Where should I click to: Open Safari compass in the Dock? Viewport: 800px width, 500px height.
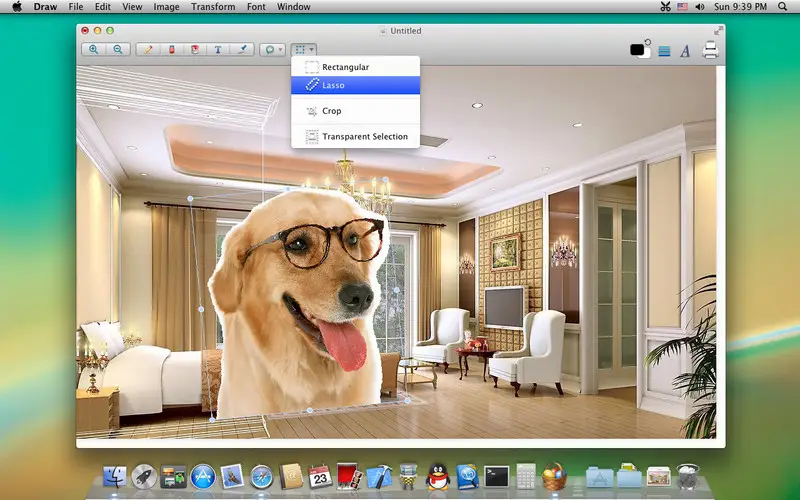[x=261, y=477]
